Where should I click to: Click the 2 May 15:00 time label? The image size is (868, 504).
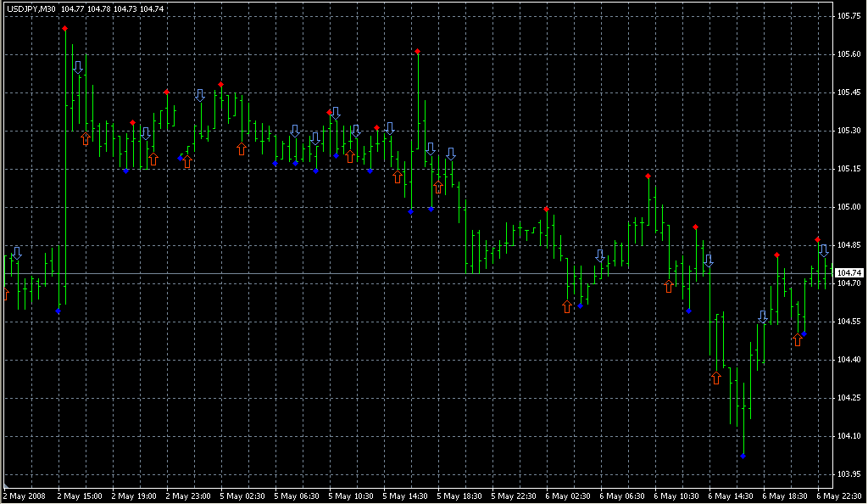81,496
